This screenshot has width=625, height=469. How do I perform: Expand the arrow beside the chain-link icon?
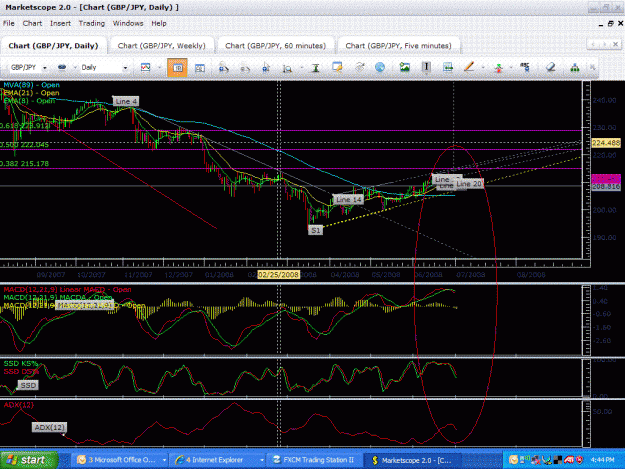(74, 68)
